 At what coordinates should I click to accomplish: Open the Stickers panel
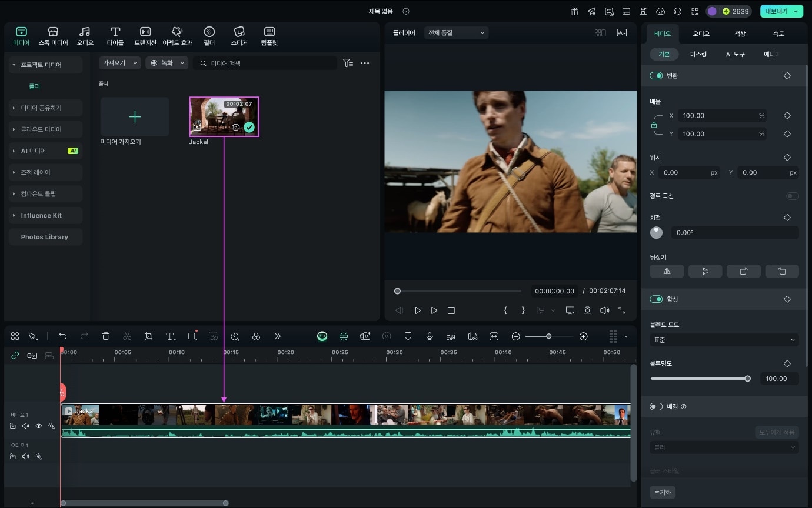pos(239,36)
